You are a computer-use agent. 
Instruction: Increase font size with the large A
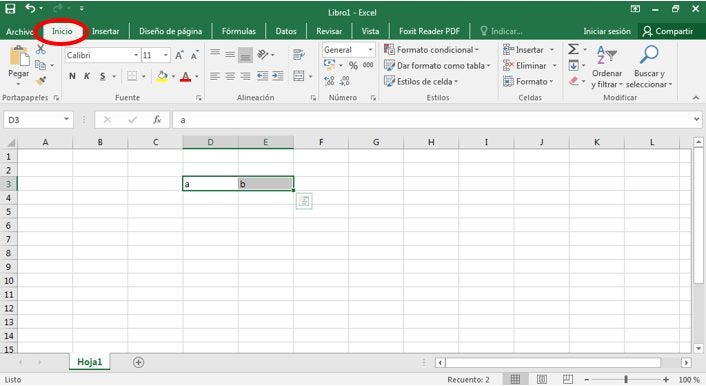click(179, 55)
